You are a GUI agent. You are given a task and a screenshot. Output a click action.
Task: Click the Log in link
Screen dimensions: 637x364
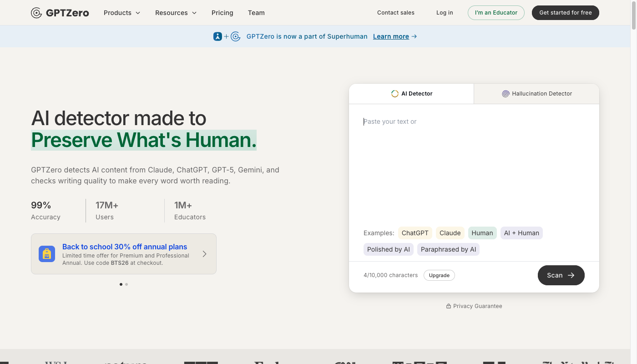pyautogui.click(x=445, y=13)
